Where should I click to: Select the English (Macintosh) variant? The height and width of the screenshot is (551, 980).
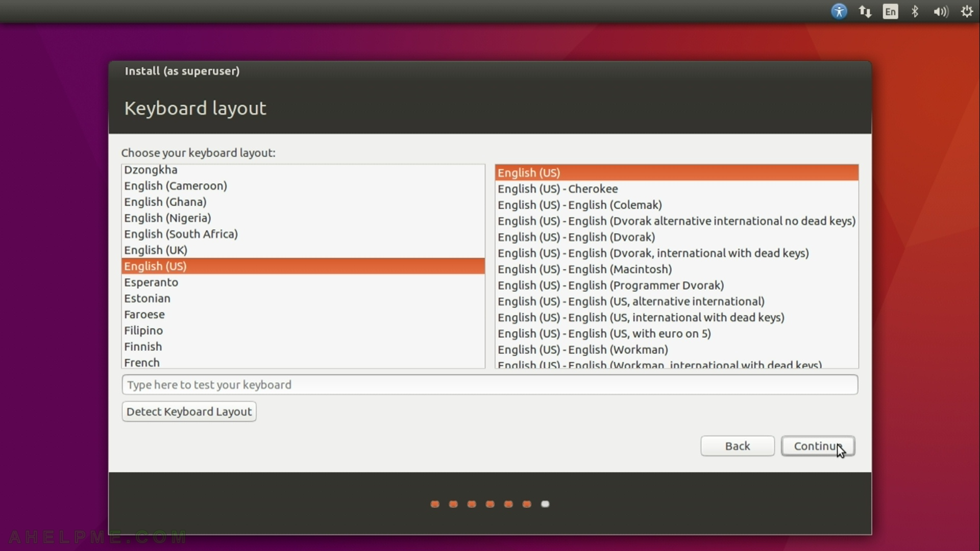[x=677, y=269]
